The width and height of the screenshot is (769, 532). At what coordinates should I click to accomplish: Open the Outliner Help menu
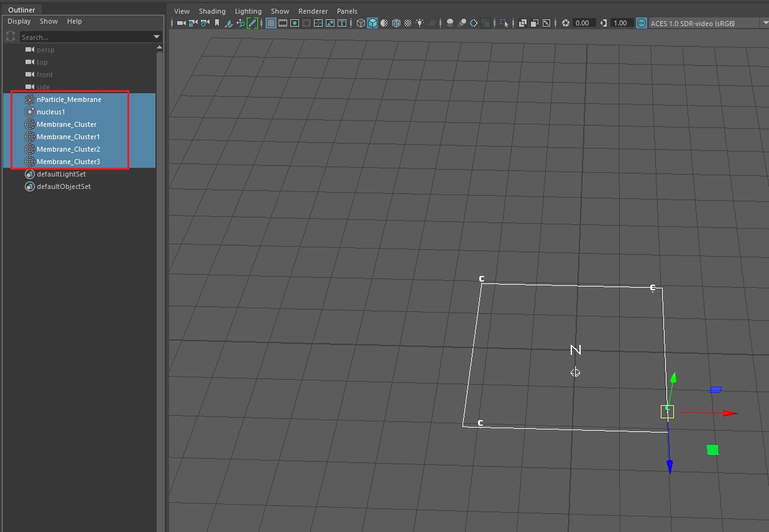click(74, 21)
